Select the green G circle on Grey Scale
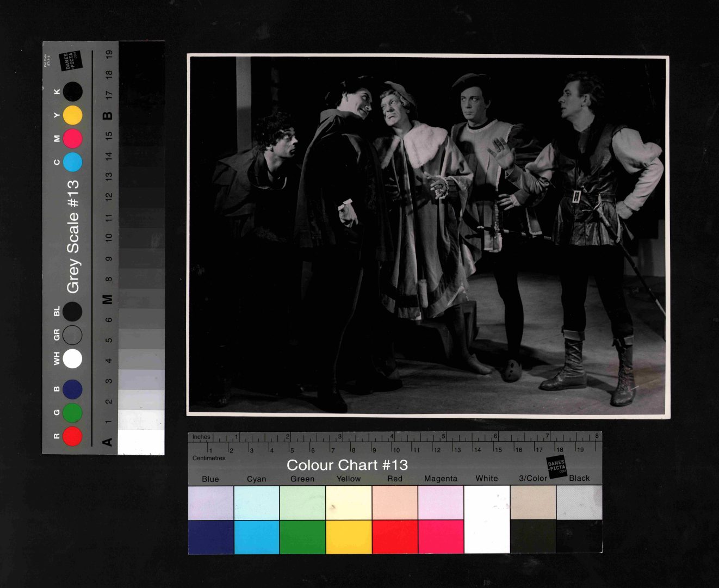Screen dimensions: 719x588 [x=72, y=413]
